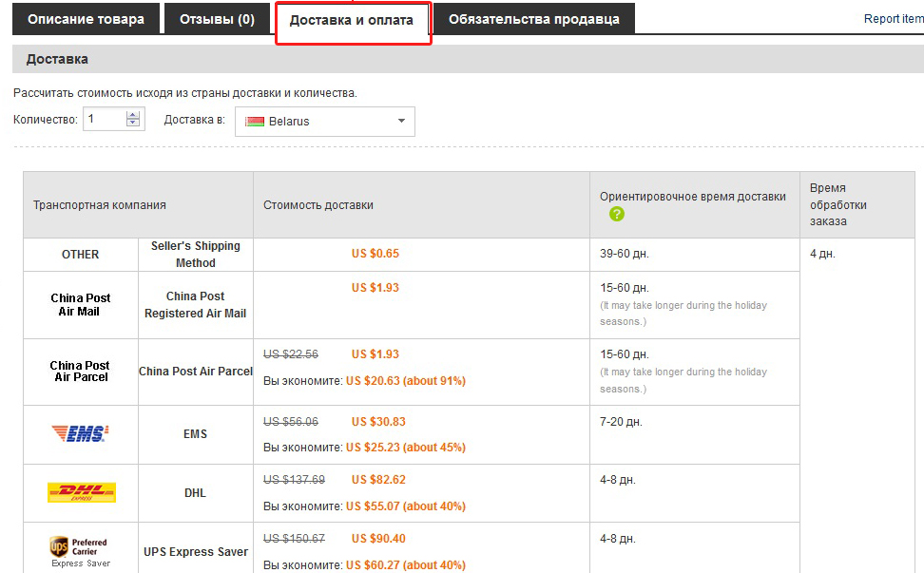Open the delivery country dropdown
Viewport: 924px width, 573px height.
point(324,122)
